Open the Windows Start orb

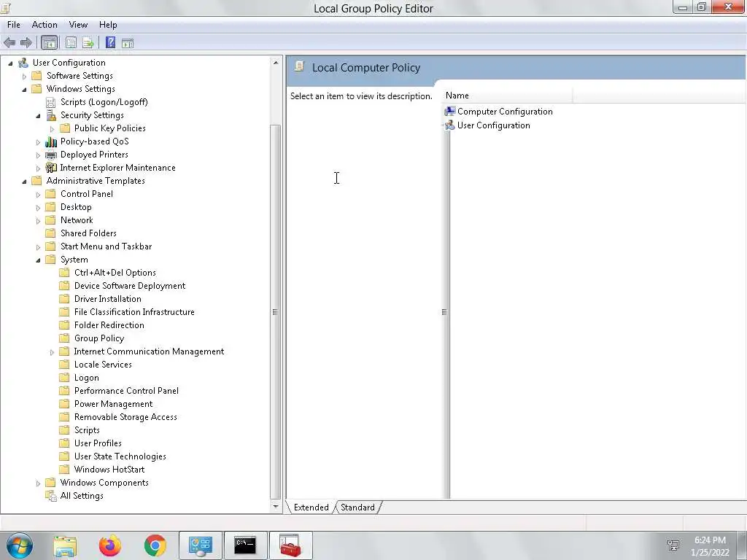pos(20,545)
